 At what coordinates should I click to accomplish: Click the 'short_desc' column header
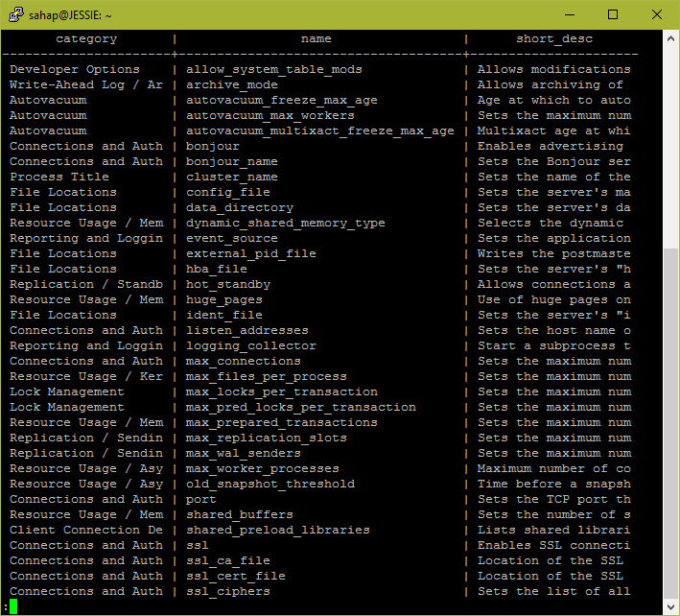pyautogui.click(x=554, y=39)
